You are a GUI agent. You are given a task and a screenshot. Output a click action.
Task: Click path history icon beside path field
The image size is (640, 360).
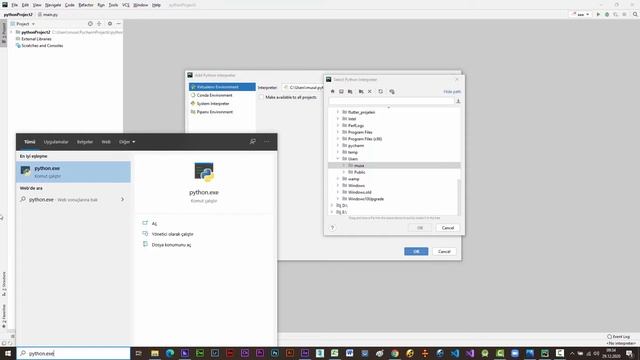[458, 101]
